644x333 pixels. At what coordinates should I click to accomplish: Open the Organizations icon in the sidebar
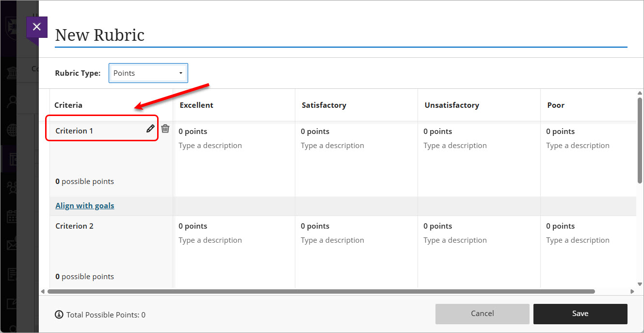pyautogui.click(x=11, y=187)
